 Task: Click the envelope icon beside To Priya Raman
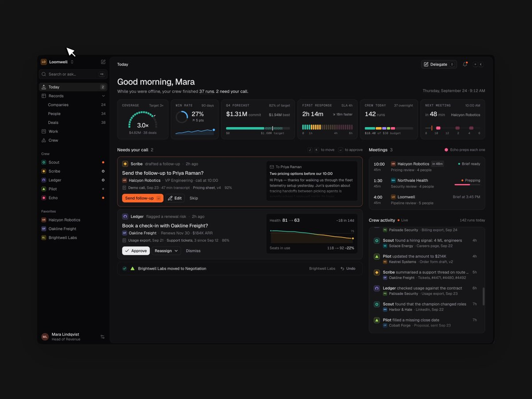pyautogui.click(x=272, y=167)
